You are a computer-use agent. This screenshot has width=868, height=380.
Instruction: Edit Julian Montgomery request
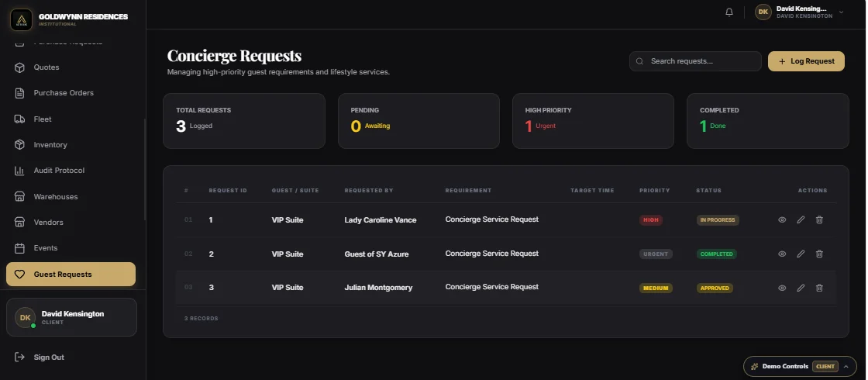pos(801,288)
